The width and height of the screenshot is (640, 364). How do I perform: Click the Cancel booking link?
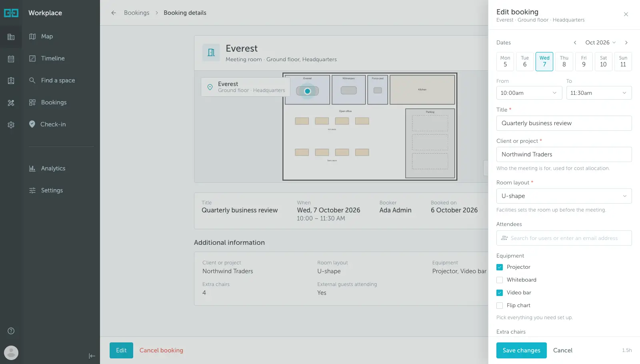click(x=161, y=350)
